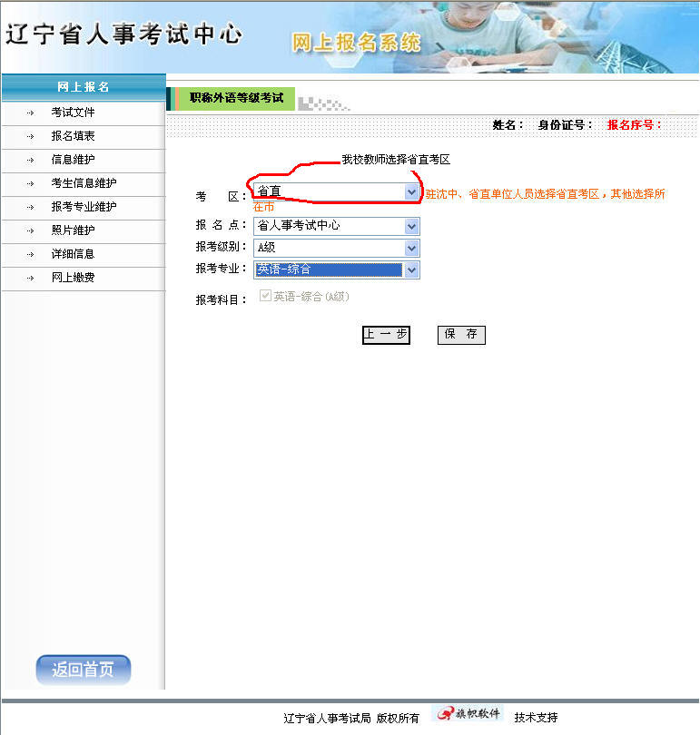The height and width of the screenshot is (735, 700).
Task: Open 报名填表 in the sidebar menu
Action: [73, 136]
